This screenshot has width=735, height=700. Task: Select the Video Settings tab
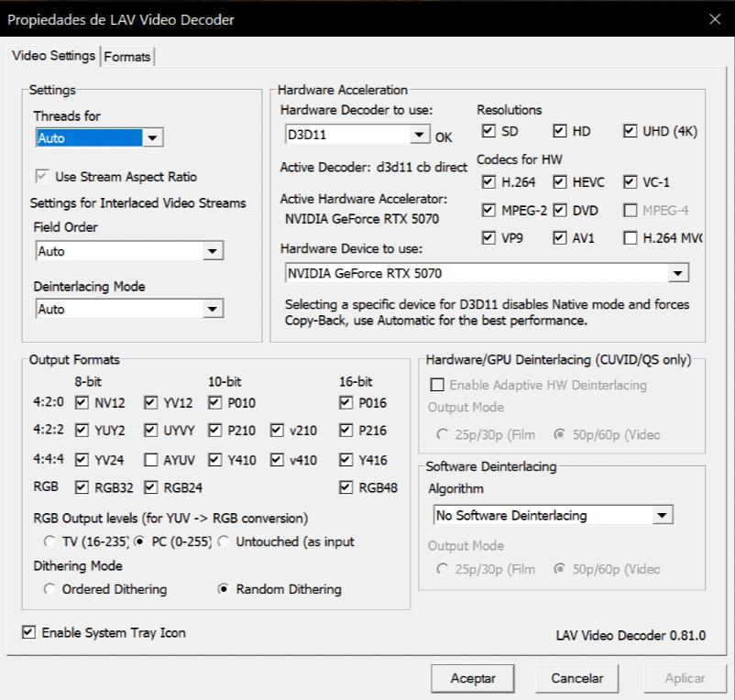point(53,56)
